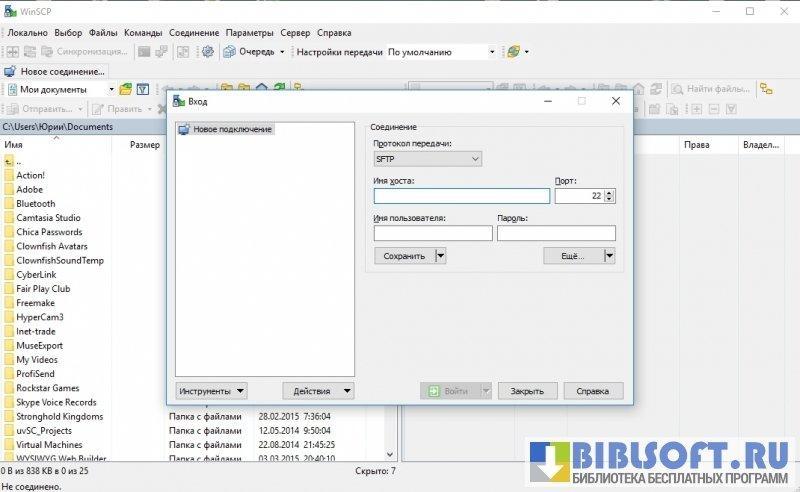The image size is (800, 492).
Task: Click remote panel refresh icon
Action: [x=656, y=89]
